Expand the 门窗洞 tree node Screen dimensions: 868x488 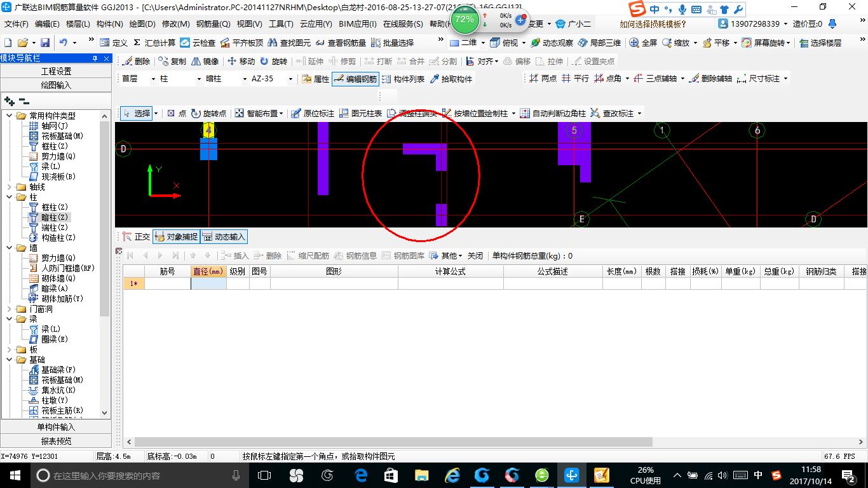tap(9, 309)
